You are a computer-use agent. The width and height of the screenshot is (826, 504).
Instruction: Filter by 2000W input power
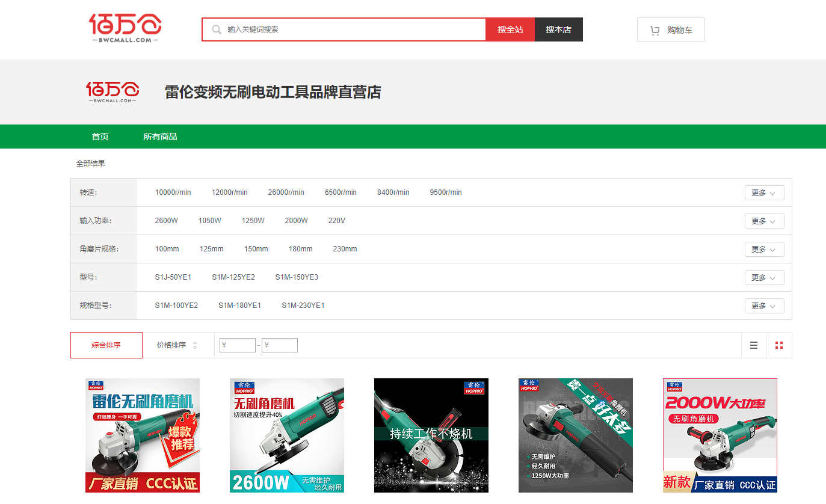(x=297, y=221)
